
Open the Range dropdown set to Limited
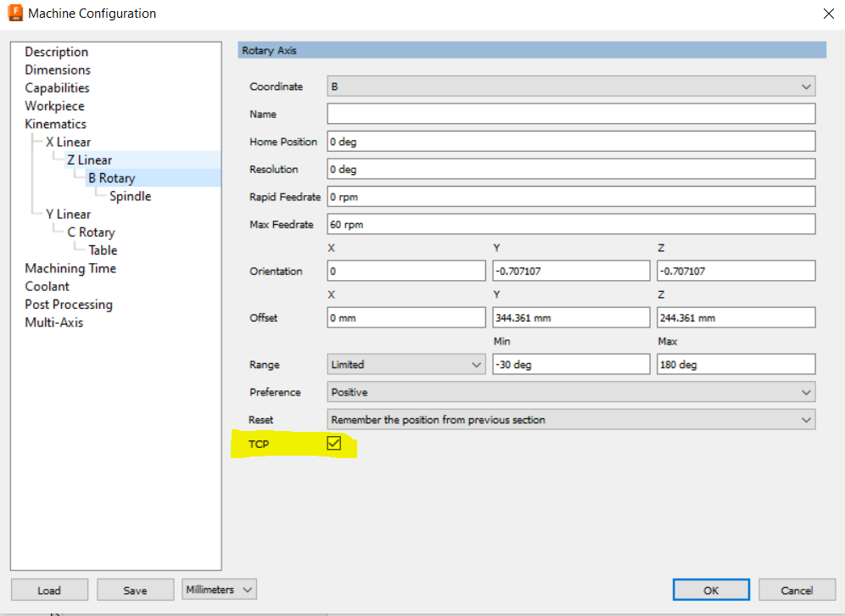pyautogui.click(x=406, y=364)
